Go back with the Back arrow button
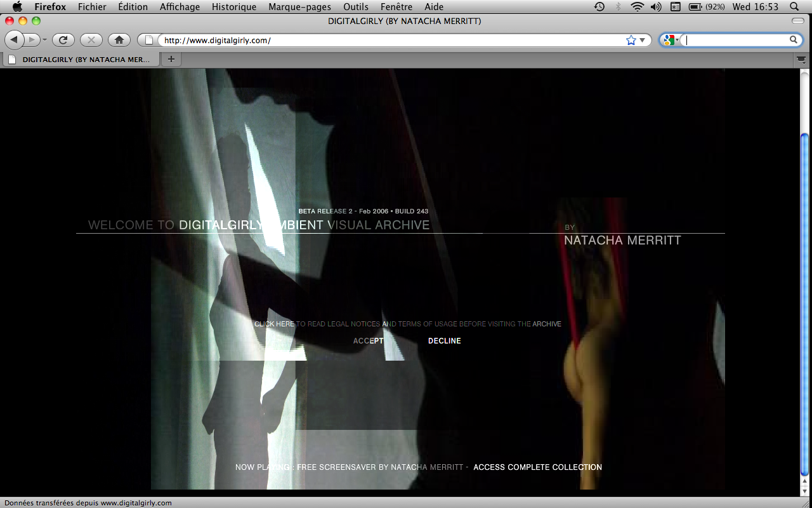812x508 pixels. tap(14, 40)
